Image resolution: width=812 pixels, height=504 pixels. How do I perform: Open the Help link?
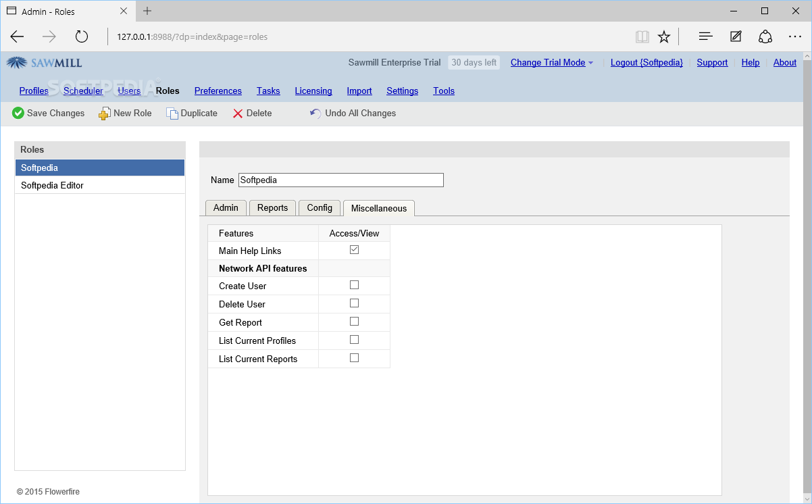click(751, 63)
